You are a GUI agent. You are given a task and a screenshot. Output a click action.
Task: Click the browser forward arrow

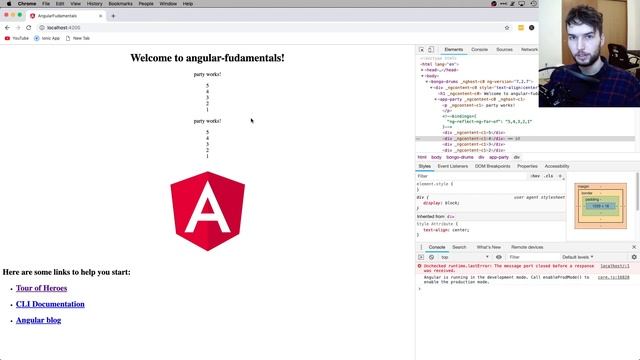click(18, 28)
